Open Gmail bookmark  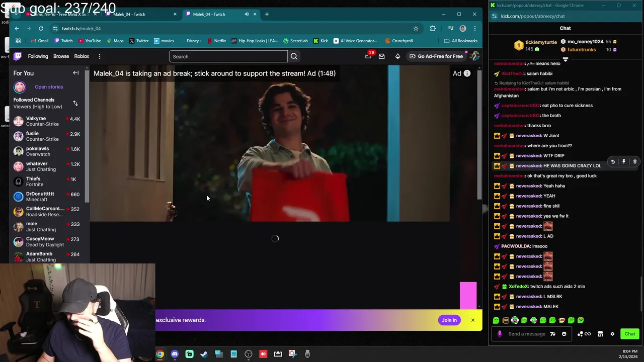pos(39,41)
